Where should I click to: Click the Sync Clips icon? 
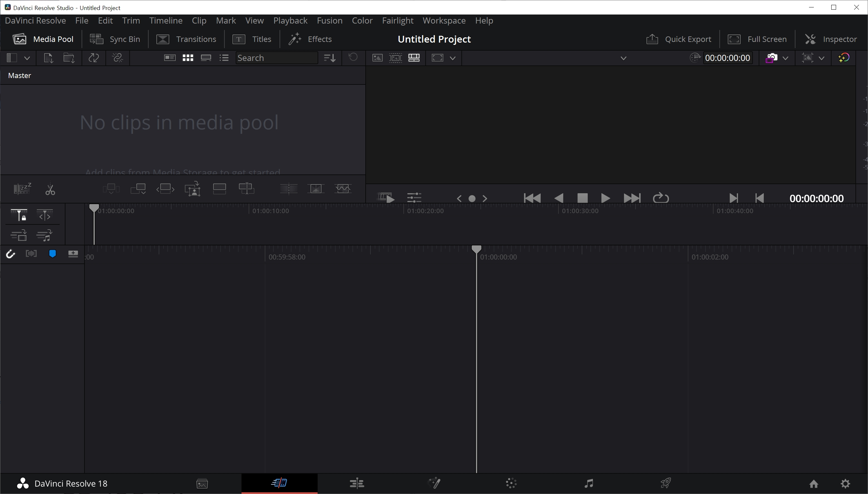tap(94, 58)
